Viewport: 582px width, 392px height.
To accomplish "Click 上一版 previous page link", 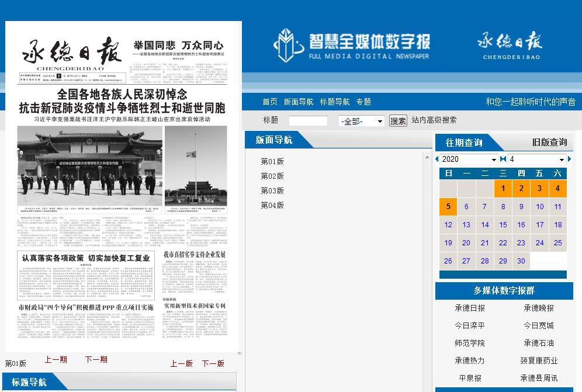I will 182,363.
